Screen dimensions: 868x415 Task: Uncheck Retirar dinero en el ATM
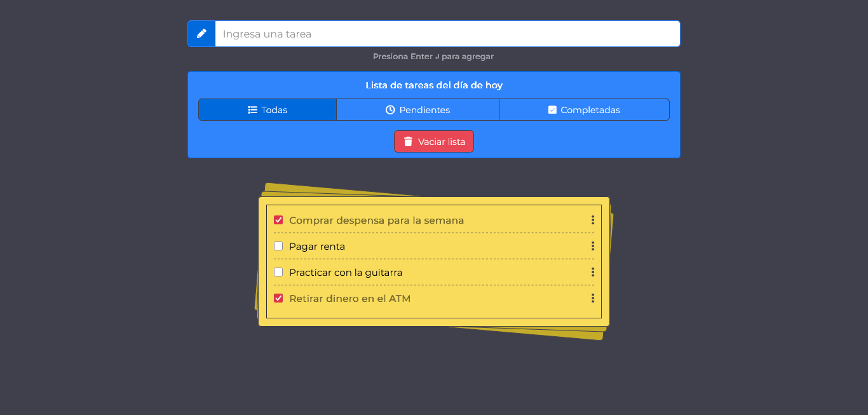click(278, 297)
